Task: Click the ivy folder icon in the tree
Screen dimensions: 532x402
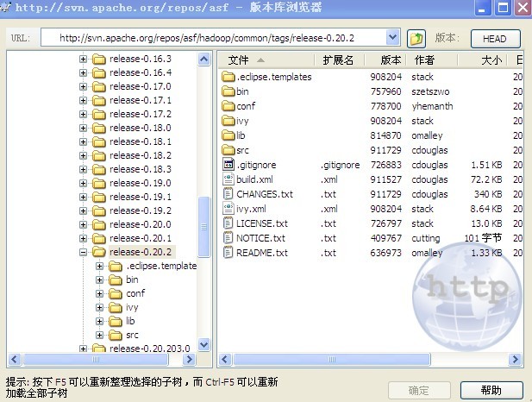Action: [x=116, y=308]
